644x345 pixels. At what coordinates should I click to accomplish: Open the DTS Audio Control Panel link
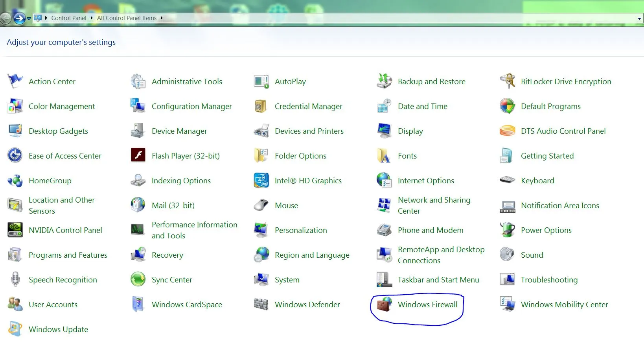click(563, 131)
